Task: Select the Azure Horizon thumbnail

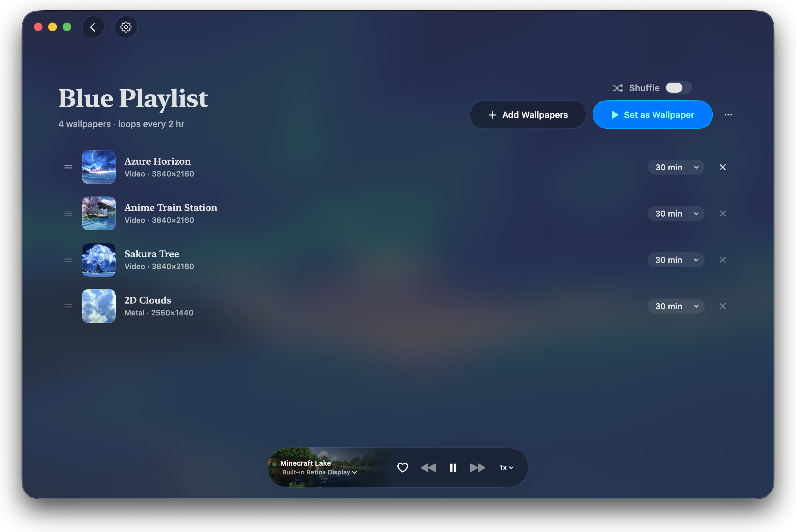Action: (99, 167)
